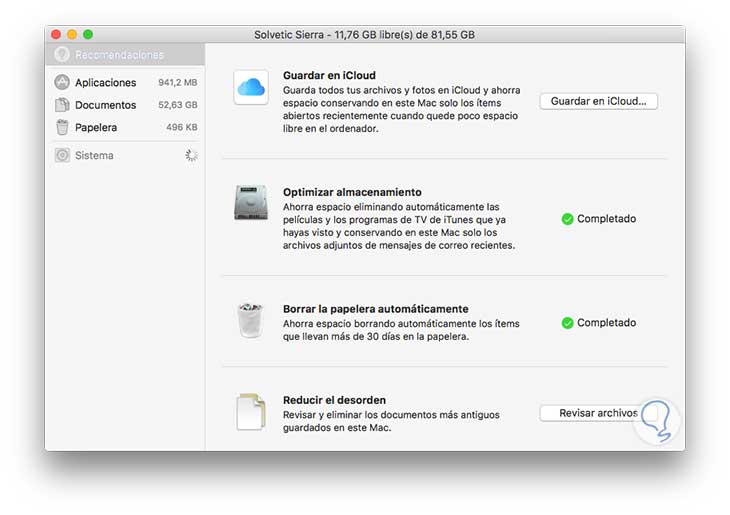730x515 pixels.
Task: Click the documents icon beside Reducir el desorden
Action: click(250, 411)
